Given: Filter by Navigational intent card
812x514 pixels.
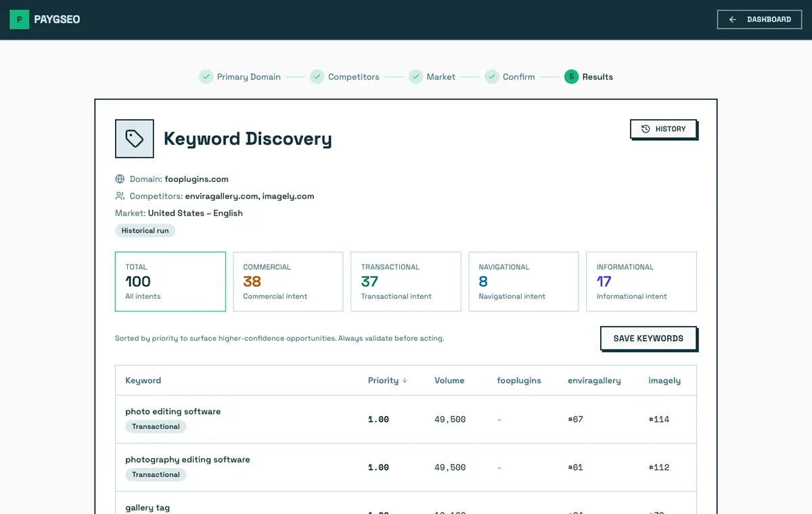Looking at the screenshot, I should pyautogui.click(x=524, y=281).
